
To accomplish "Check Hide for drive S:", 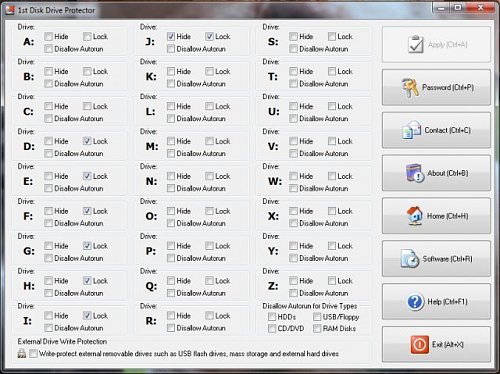I will point(293,36).
